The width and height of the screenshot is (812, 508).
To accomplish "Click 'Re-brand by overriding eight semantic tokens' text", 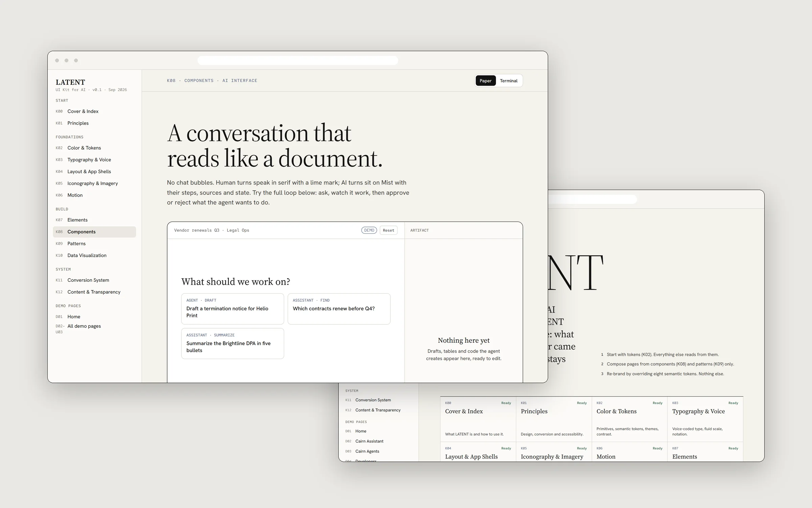I will [x=666, y=374].
